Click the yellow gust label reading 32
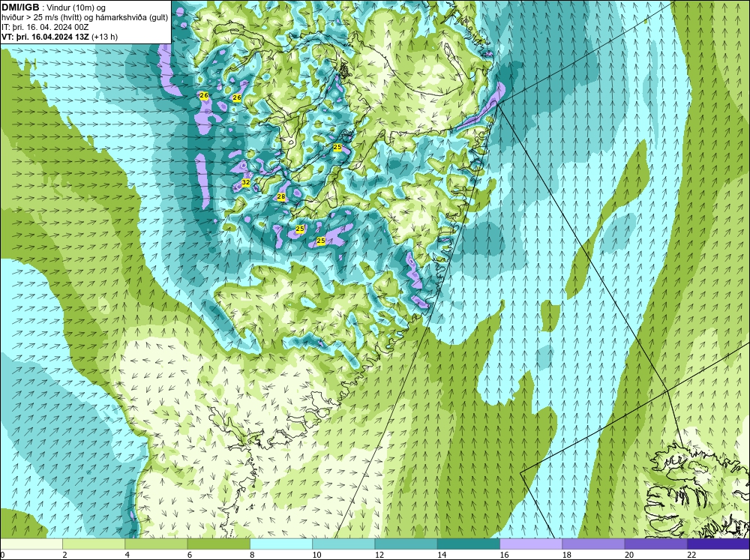750x560 pixels. (246, 182)
